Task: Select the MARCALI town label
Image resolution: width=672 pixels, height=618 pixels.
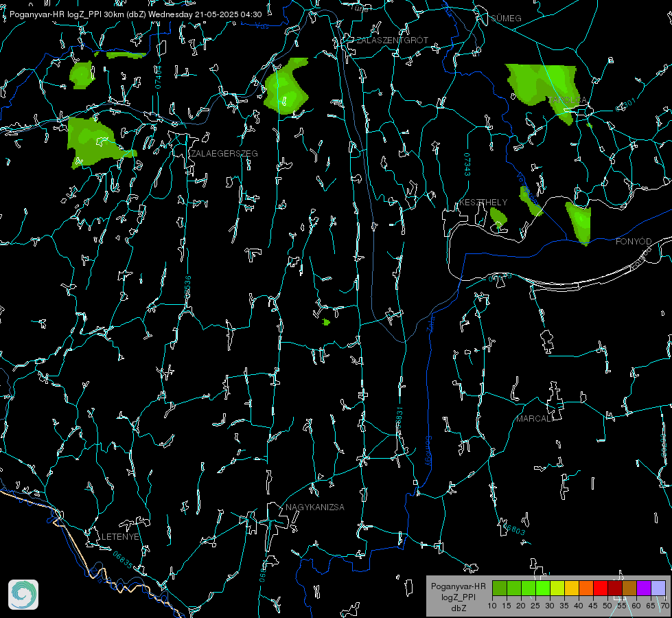Action: point(535,419)
